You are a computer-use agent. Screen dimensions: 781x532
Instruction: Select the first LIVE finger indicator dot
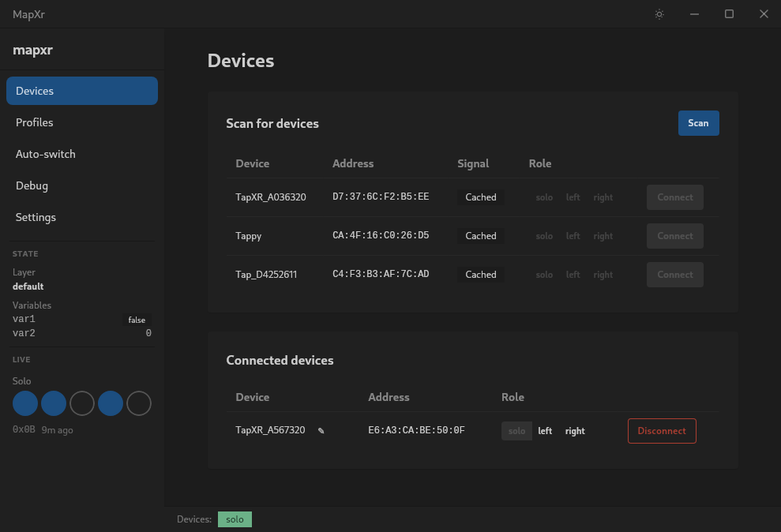(24, 403)
